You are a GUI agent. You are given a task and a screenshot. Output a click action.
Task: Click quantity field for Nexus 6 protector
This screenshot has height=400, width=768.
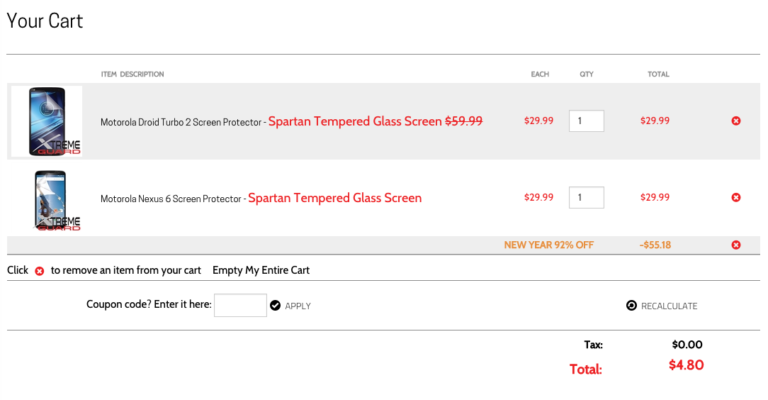click(x=586, y=198)
